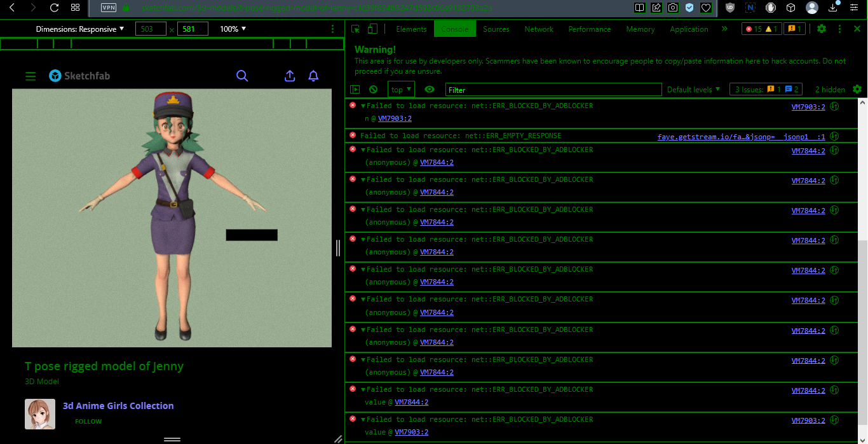Click the Sketchfab upload icon

[290, 76]
